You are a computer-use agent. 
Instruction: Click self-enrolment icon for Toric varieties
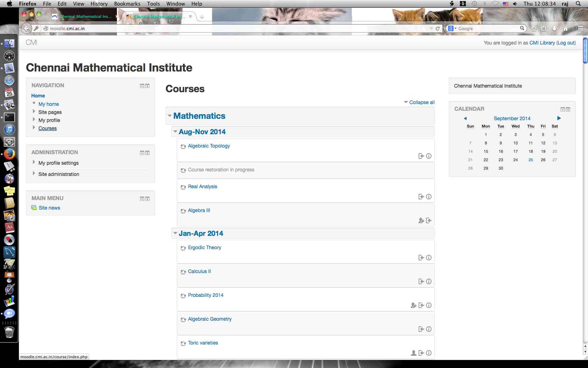421,353
